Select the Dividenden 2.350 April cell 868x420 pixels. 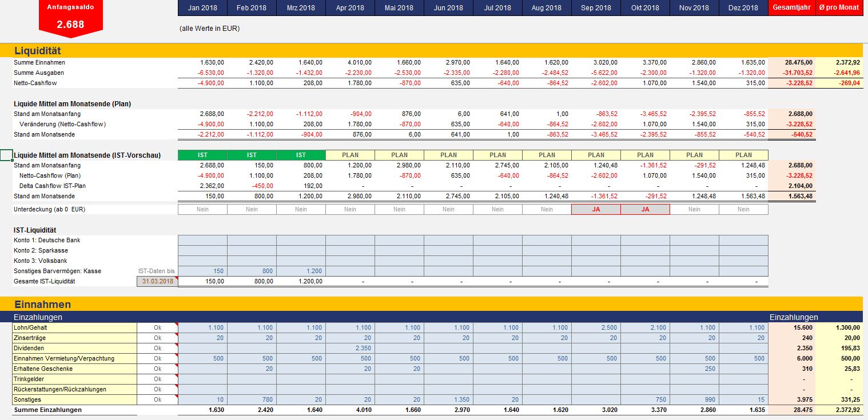click(350, 348)
